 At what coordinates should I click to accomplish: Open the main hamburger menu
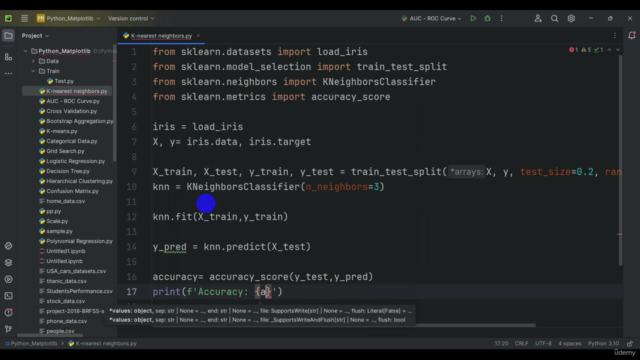[24, 18]
